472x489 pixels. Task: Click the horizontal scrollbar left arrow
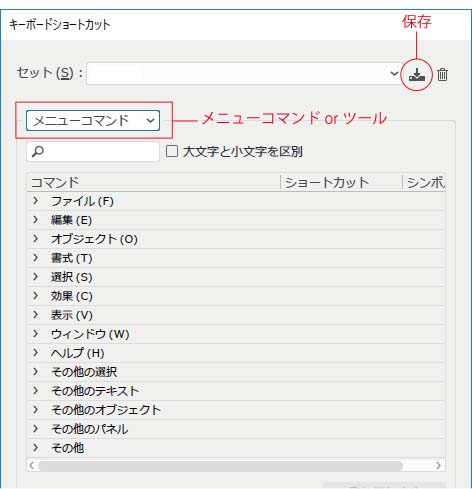(x=32, y=465)
